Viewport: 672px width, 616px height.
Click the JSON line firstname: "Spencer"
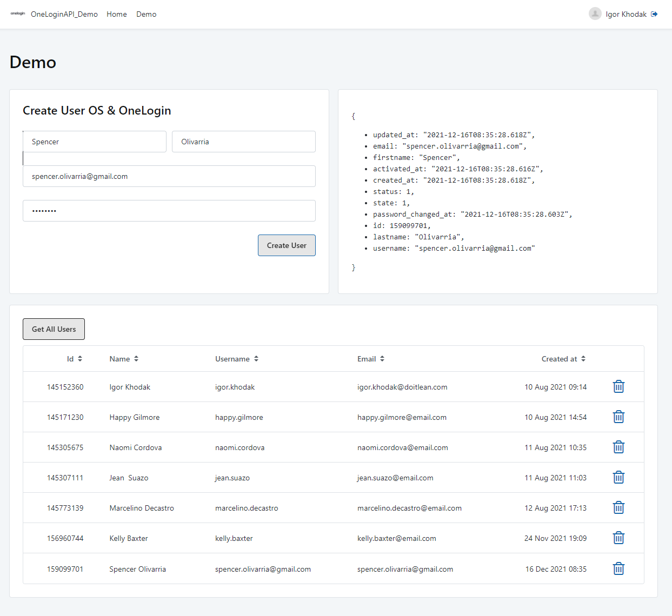point(416,158)
